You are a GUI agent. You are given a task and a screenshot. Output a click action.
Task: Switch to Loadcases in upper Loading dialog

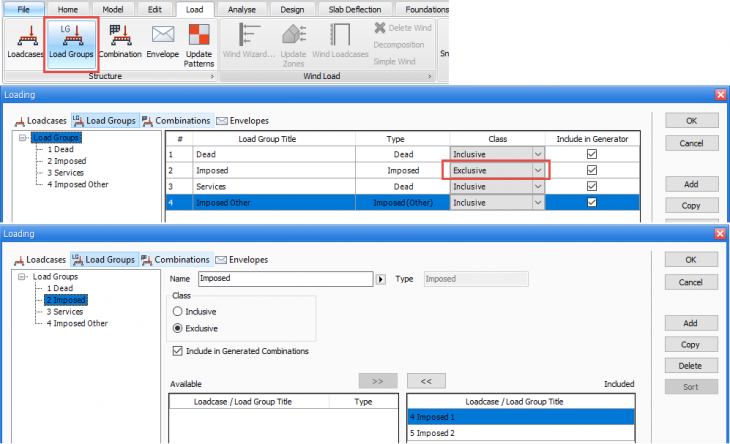[x=41, y=121]
